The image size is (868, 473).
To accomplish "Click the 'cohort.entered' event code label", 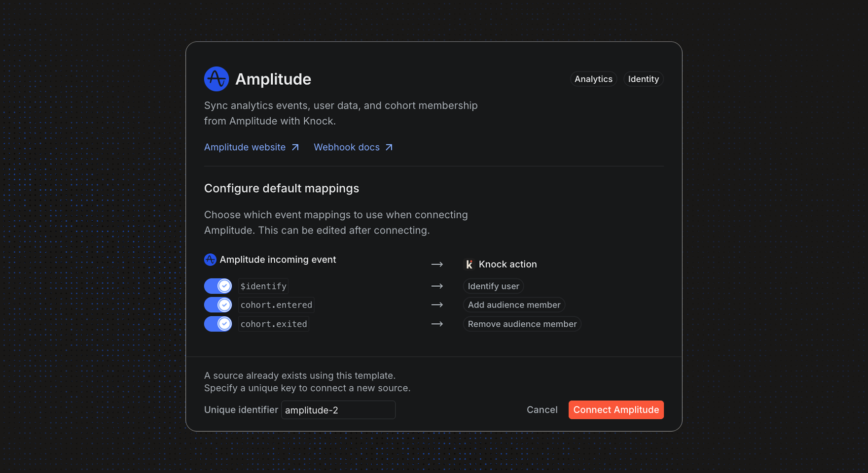I will pyautogui.click(x=276, y=305).
